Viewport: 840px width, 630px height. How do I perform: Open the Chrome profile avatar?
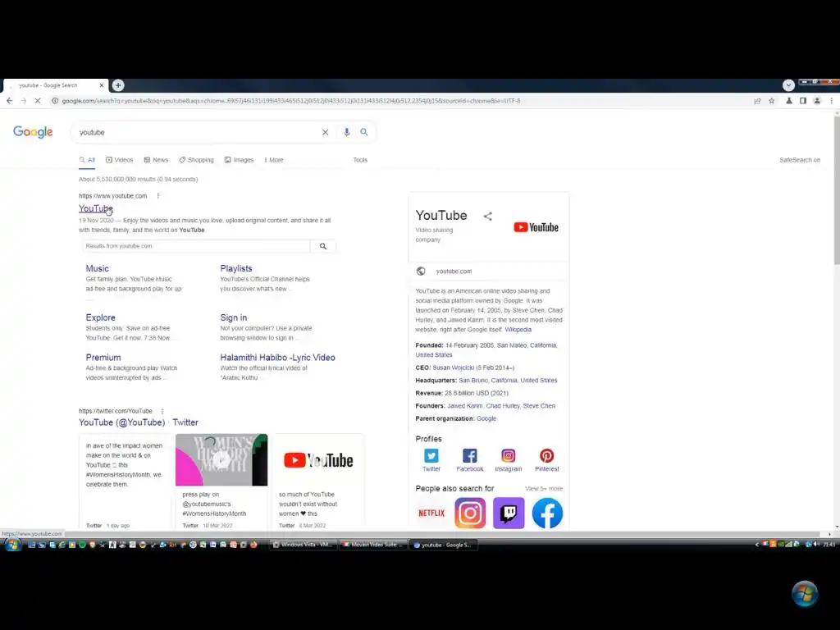[x=817, y=101]
